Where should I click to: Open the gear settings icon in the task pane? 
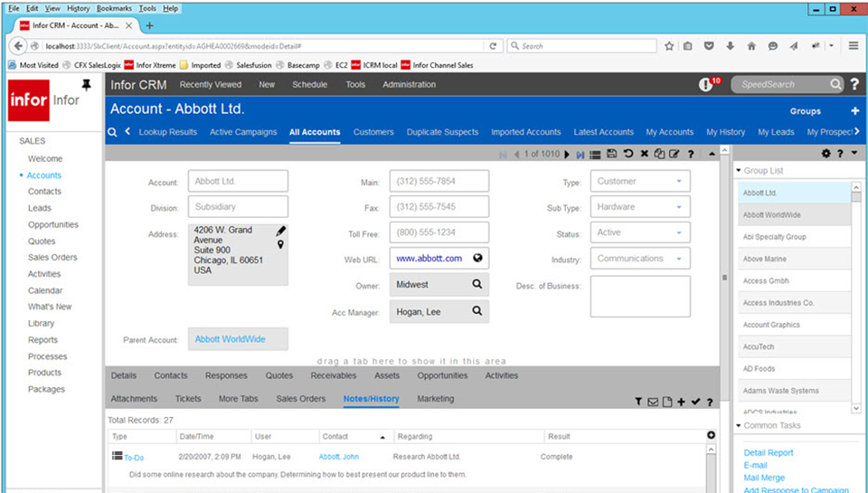point(826,154)
